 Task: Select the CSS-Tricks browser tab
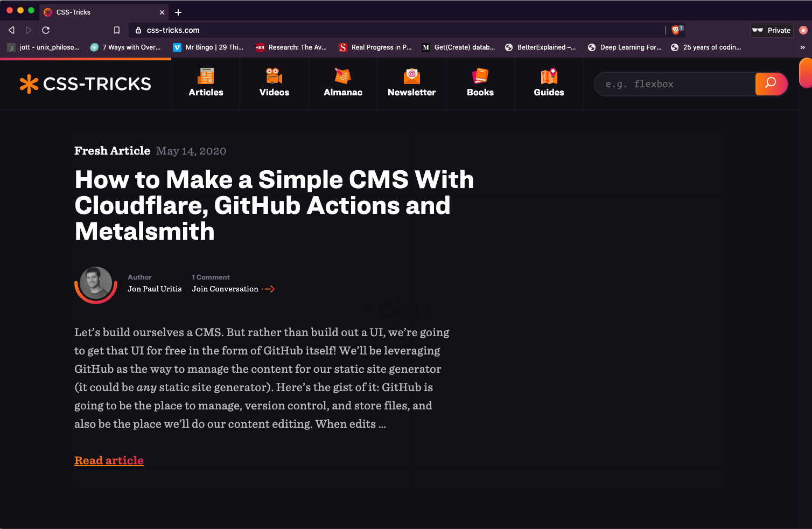(102, 12)
